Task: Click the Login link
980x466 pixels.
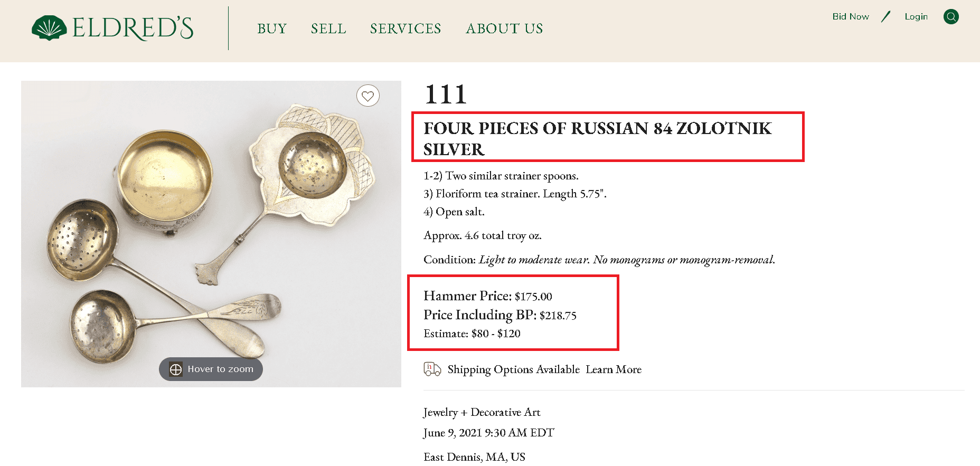Action: [916, 16]
